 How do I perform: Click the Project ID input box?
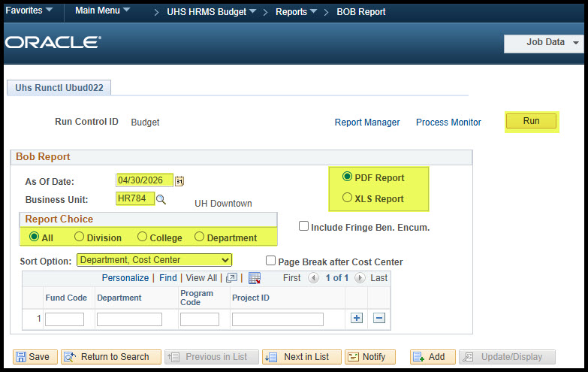tap(278, 319)
